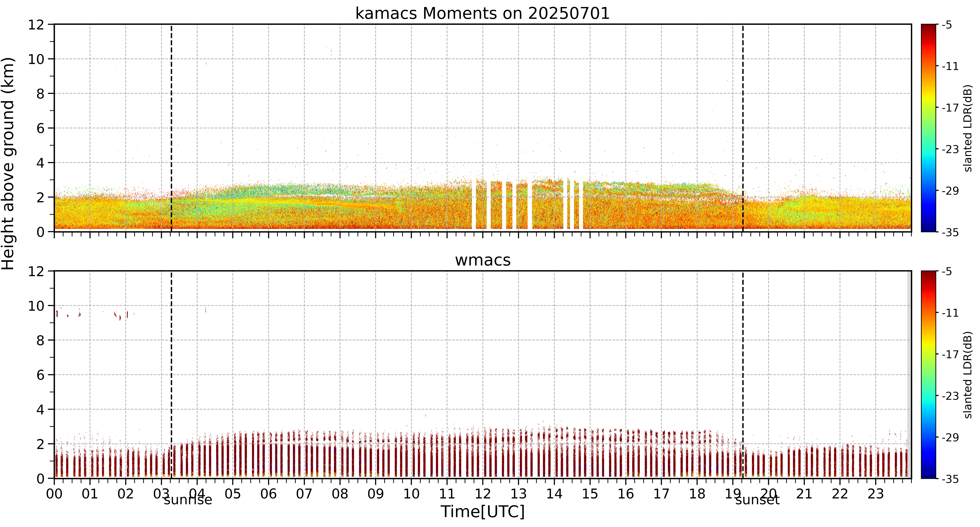Click the '00' hour tick label

coord(54,494)
